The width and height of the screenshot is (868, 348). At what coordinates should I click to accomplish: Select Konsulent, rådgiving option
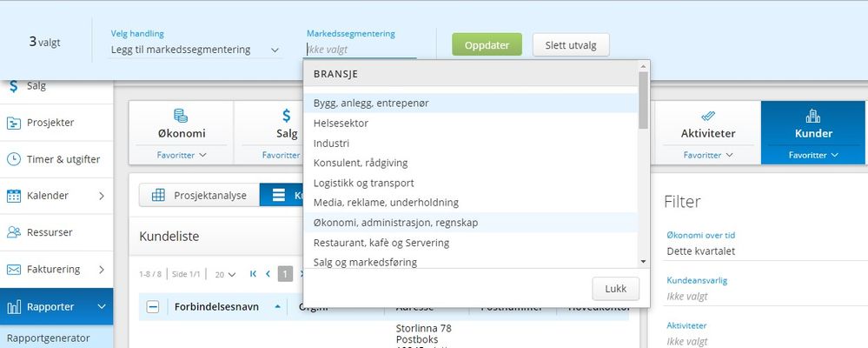pos(471,163)
